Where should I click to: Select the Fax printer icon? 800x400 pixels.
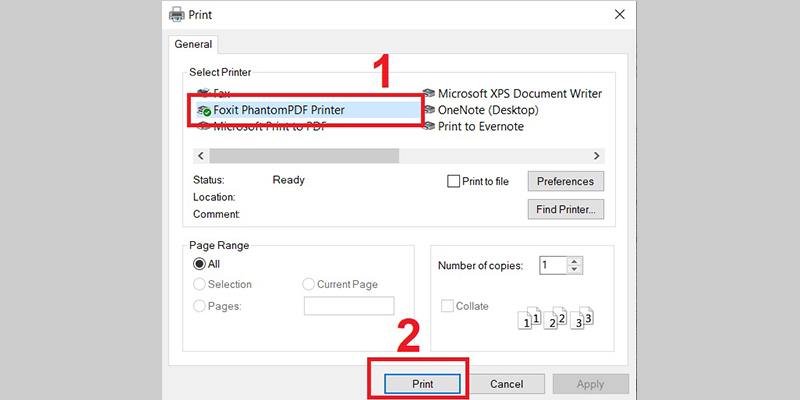[x=204, y=94]
